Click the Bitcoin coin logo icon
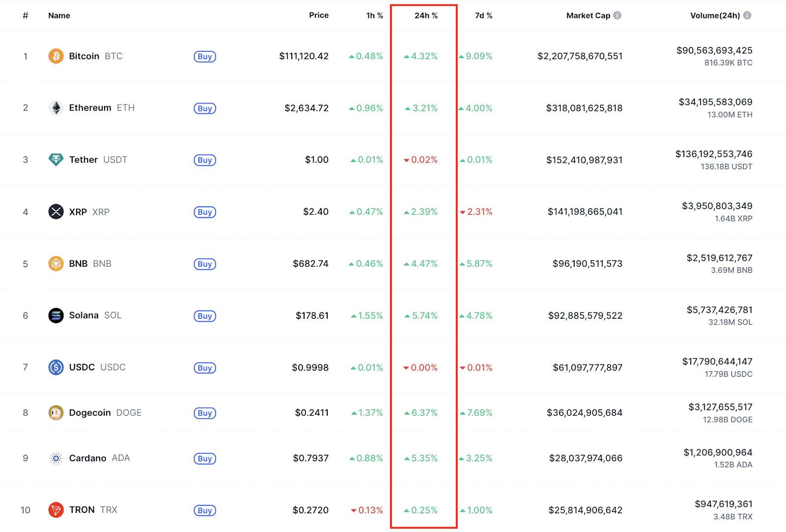 tap(56, 56)
